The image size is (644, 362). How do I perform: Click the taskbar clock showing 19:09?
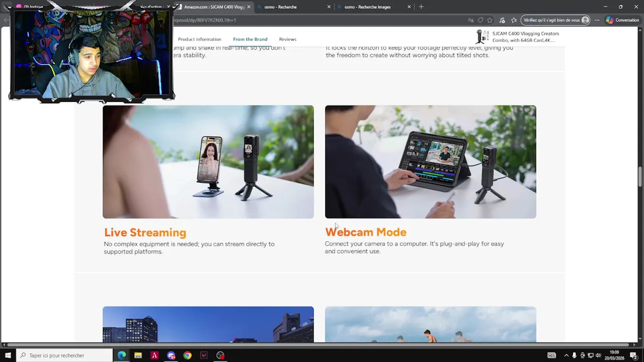614,355
